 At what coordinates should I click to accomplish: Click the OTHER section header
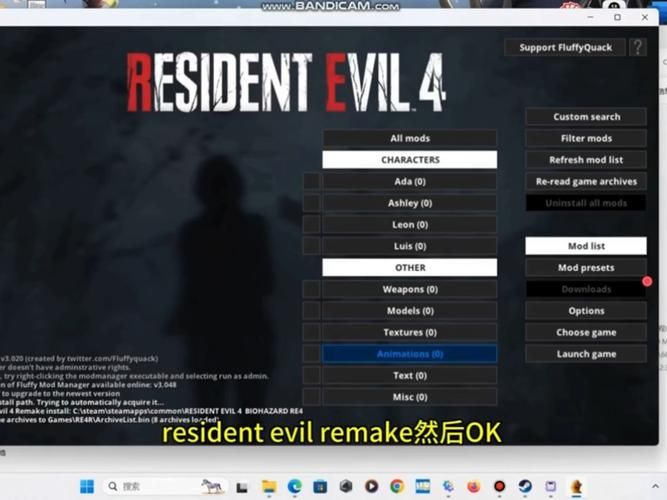(410, 268)
